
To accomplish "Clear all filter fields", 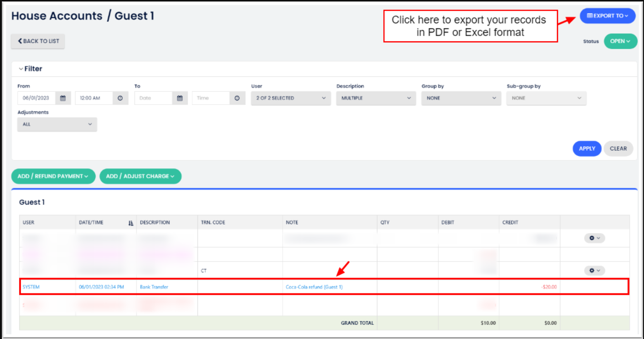I will click(x=618, y=148).
